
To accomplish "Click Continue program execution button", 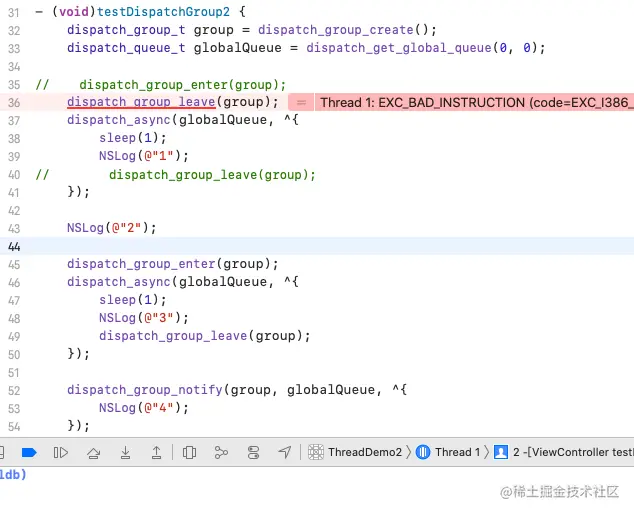I will [61, 452].
